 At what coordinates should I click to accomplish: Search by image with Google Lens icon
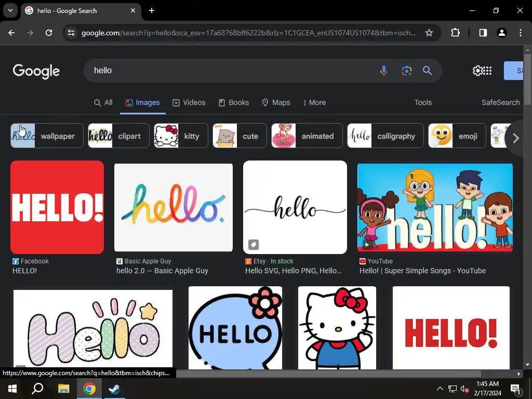point(406,71)
